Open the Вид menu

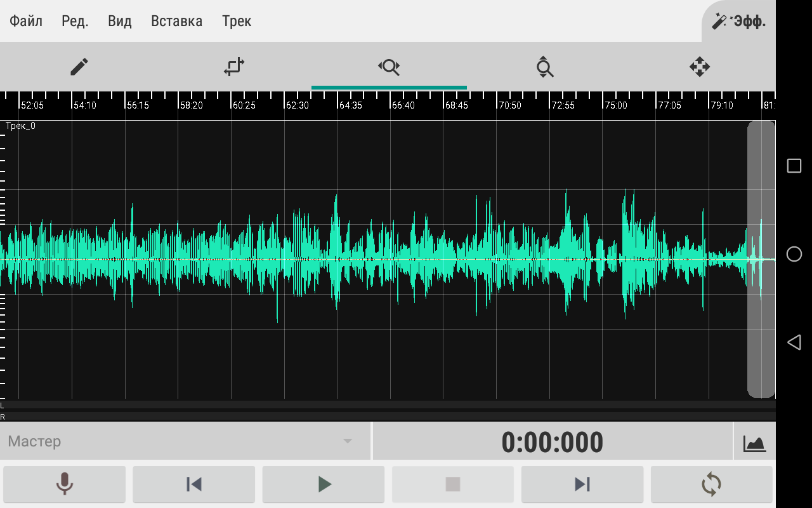tap(120, 21)
